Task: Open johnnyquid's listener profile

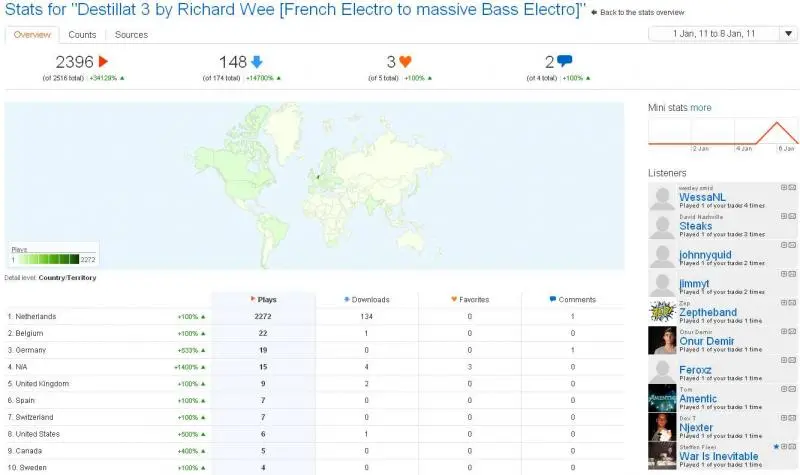Action: point(707,255)
